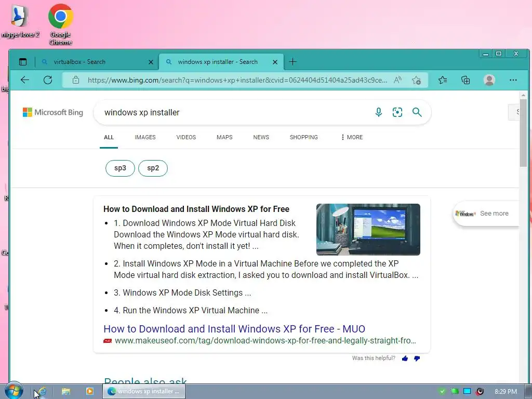Open the first desktop icon top-left
This screenshot has width=532, height=399.
(x=20, y=21)
